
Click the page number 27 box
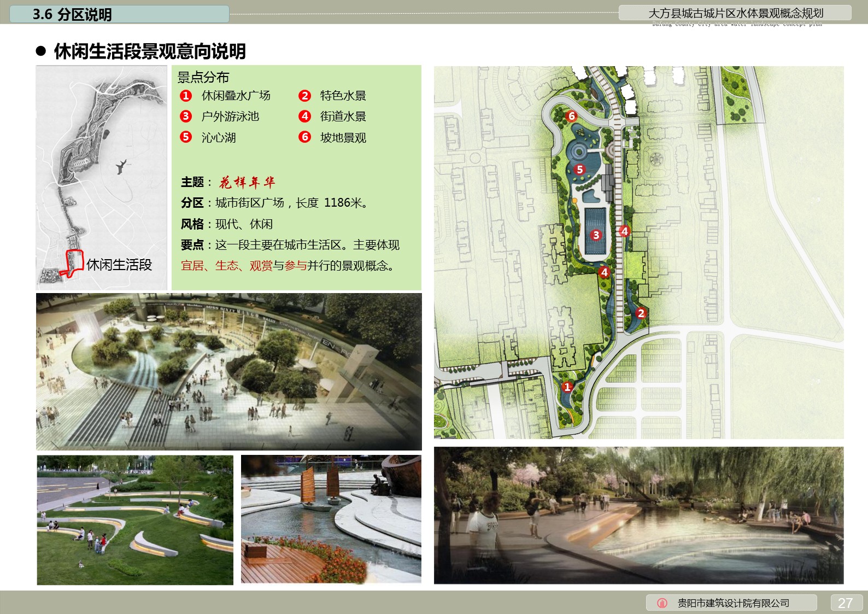pyautogui.click(x=846, y=603)
